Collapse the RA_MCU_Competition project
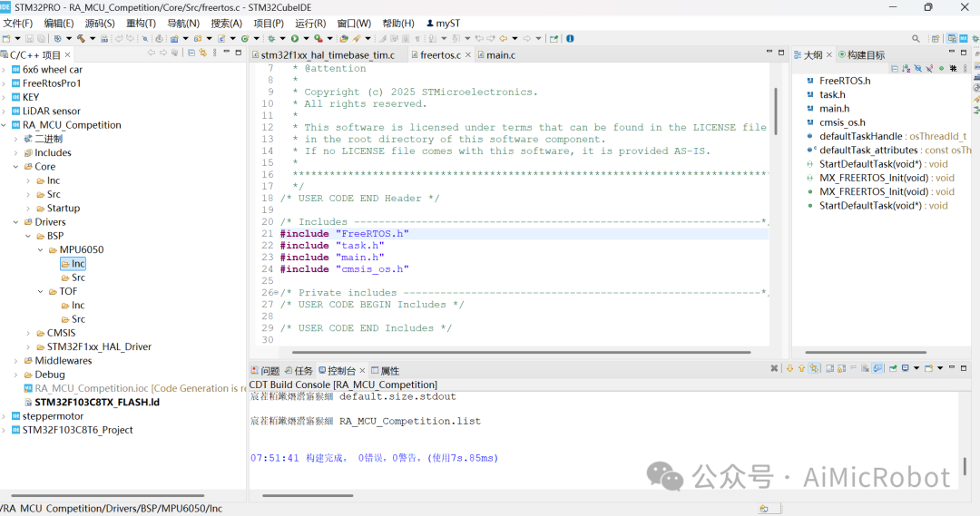The width and height of the screenshot is (980, 516). coord(4,125)
